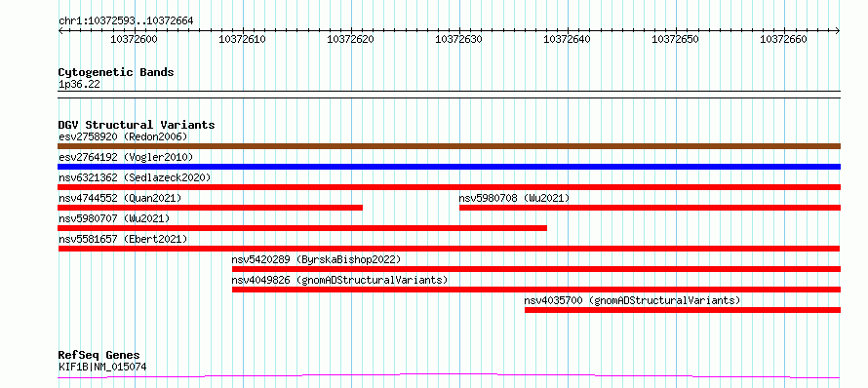Click the right arrowhead of the ruler

(838, 31)
